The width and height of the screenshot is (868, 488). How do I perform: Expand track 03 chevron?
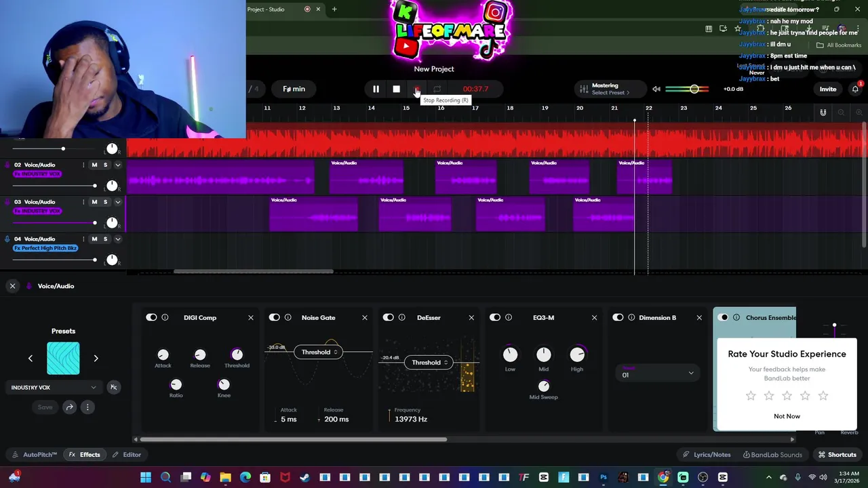[117, 202]
